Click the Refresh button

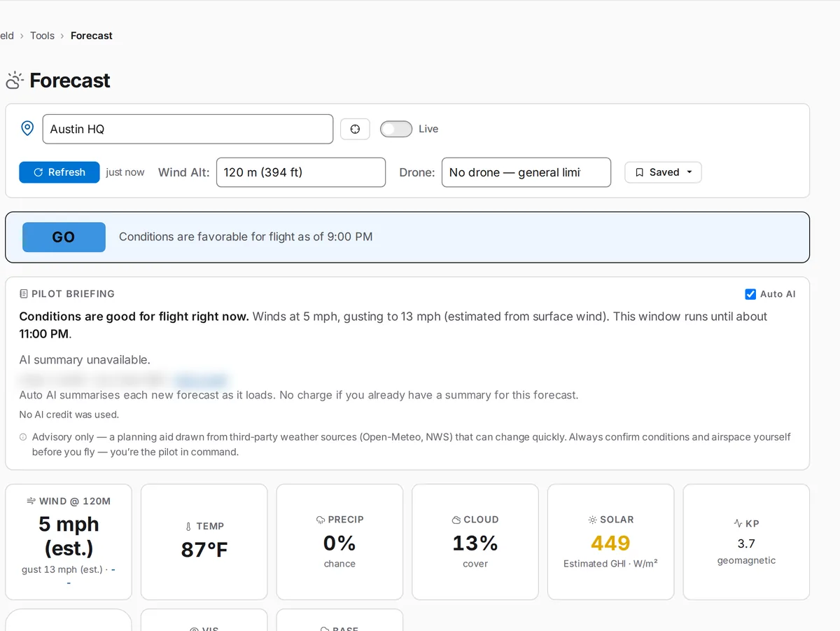pyautogui.click(x=59, y=172)
